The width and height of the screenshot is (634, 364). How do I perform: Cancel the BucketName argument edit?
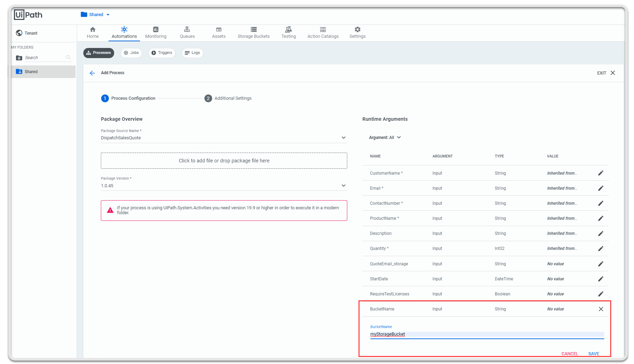point(570,353)
